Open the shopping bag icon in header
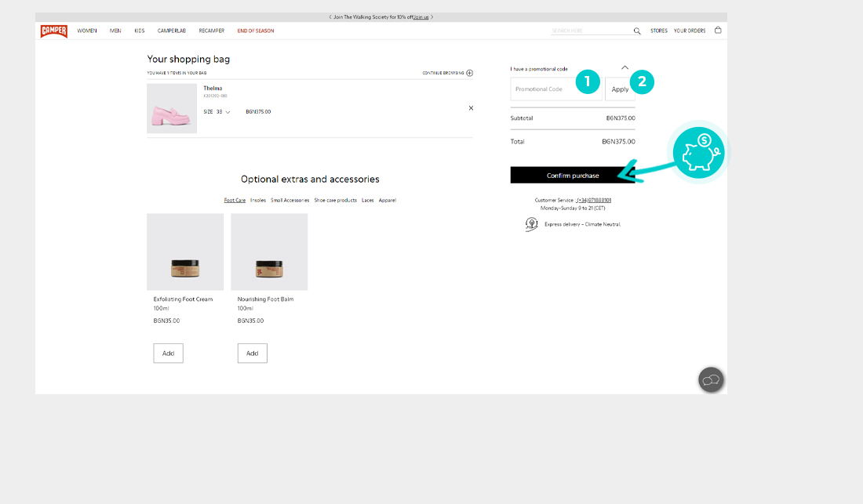The width and height of the screenshot is (863, 504). [718, 31]
